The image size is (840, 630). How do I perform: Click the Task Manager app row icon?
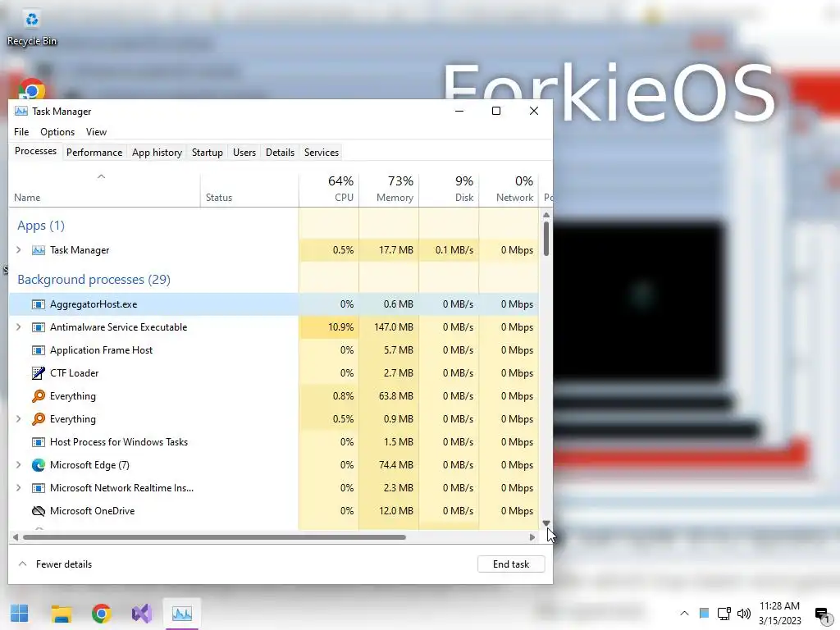[38, 250]
